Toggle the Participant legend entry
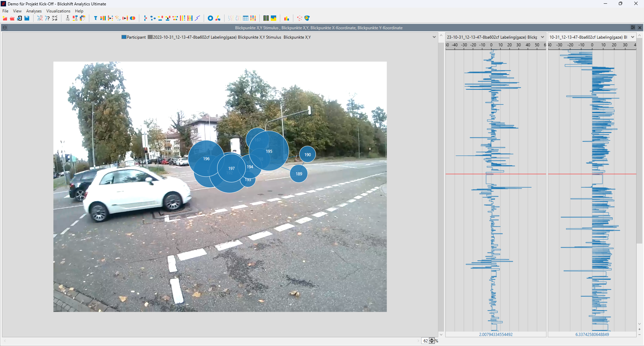Screen dimensions: 644x346 (x=134, y=37)
